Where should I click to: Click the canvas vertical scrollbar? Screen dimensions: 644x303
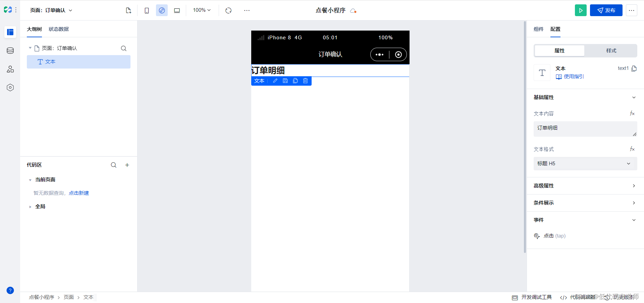(525, 137)
